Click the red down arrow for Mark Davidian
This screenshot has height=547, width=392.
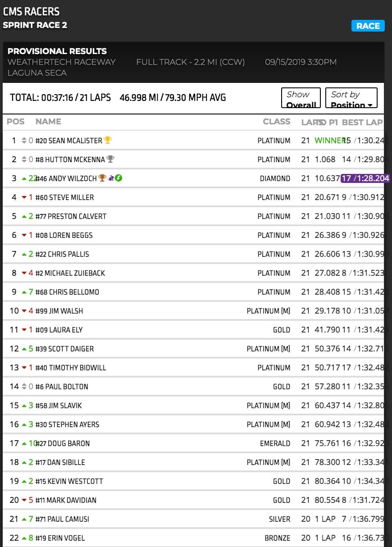point(24,500)
